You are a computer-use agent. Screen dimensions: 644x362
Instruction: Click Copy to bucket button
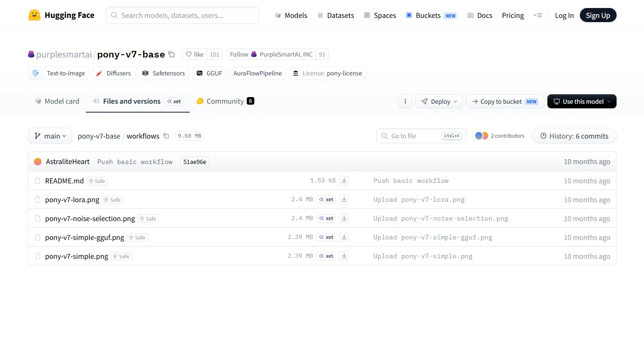[505, 101]
